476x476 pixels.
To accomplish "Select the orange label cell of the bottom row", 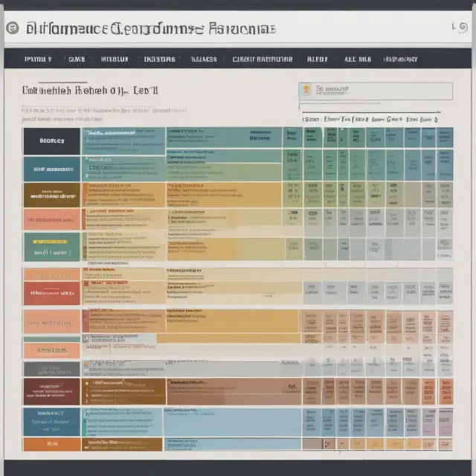I will (x=52, y=444).
